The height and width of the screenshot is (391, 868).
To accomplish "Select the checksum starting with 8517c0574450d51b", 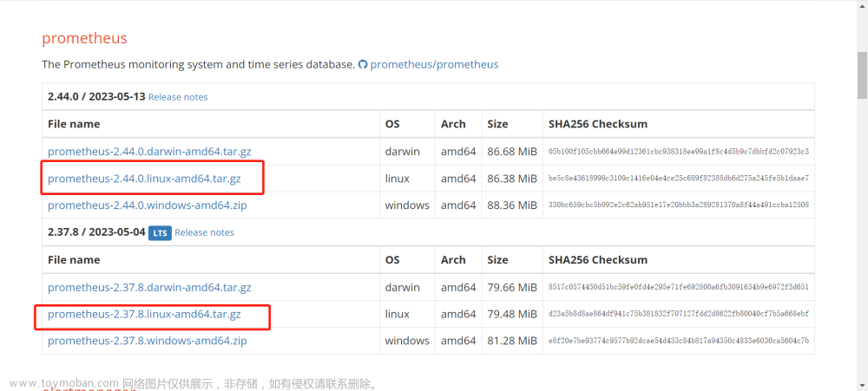I will pos(679,288).
